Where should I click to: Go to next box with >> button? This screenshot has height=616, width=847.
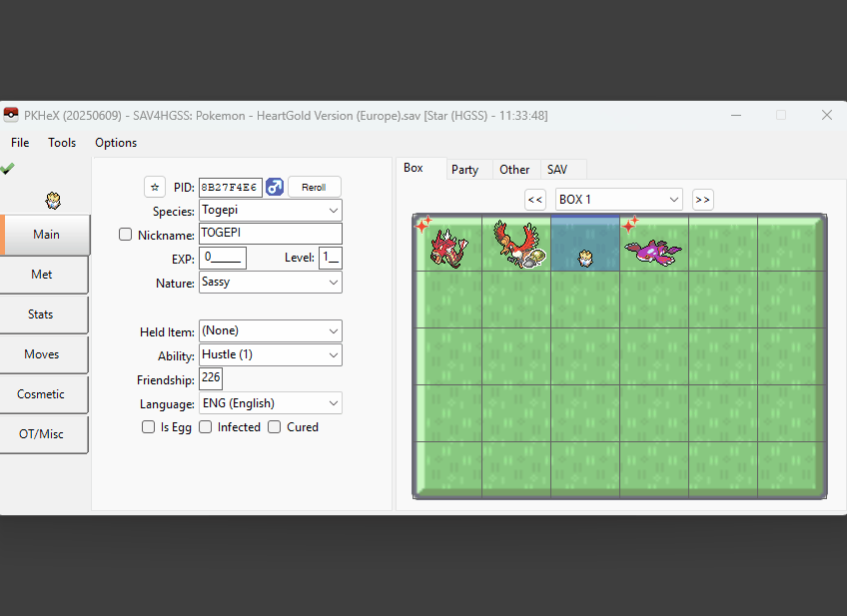coord(703,200)
